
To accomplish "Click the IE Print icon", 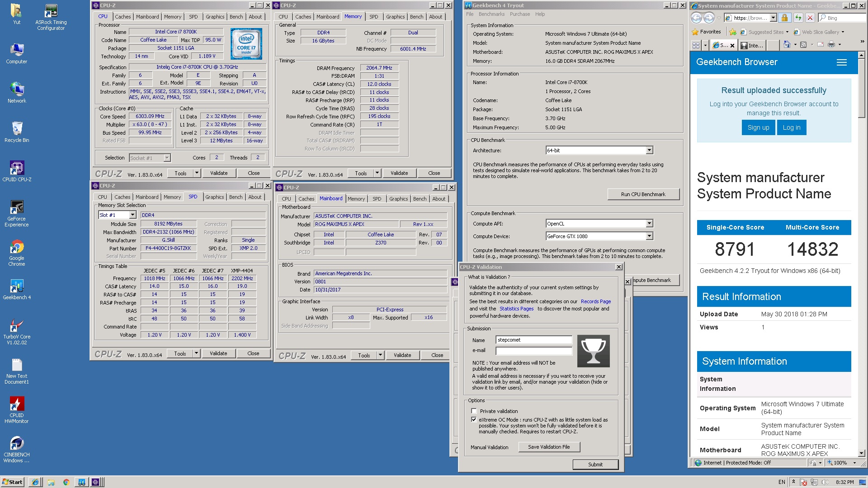I will 831,45.
